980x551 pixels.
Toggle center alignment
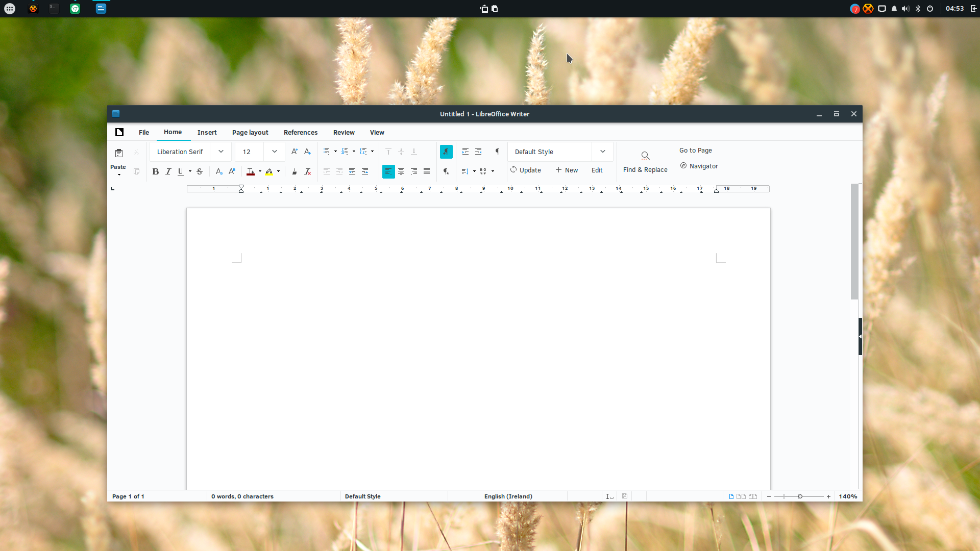coord(401,171)
